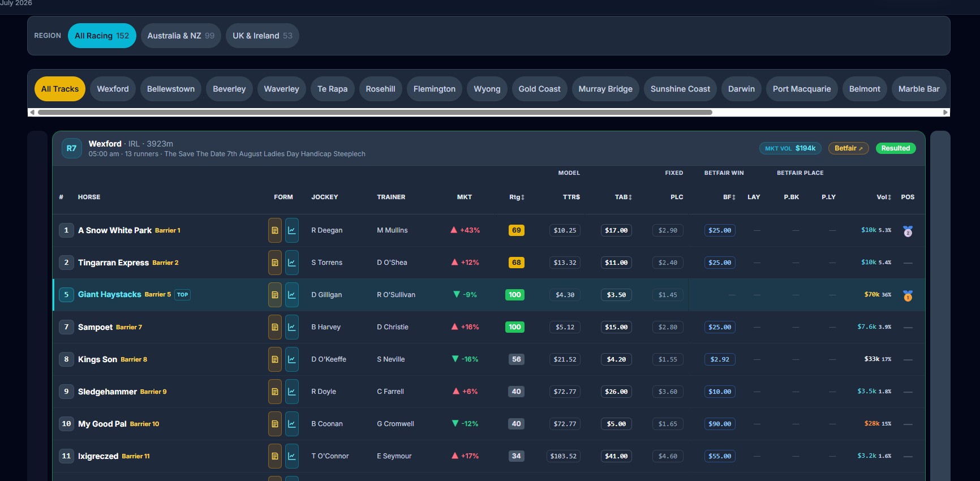Switch to the Port Macquarie track
This screenshot has width=980, height=481.
coord(802,89)
